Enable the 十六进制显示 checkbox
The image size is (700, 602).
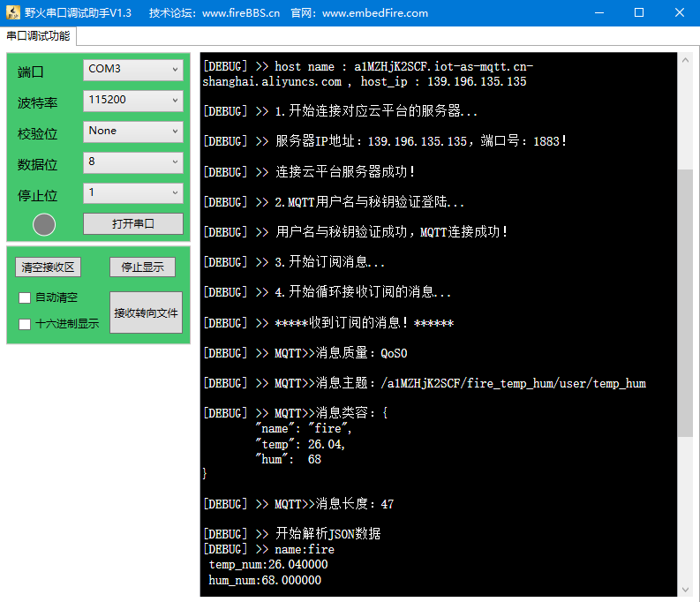pyautogui.click(x=25, y=324)
